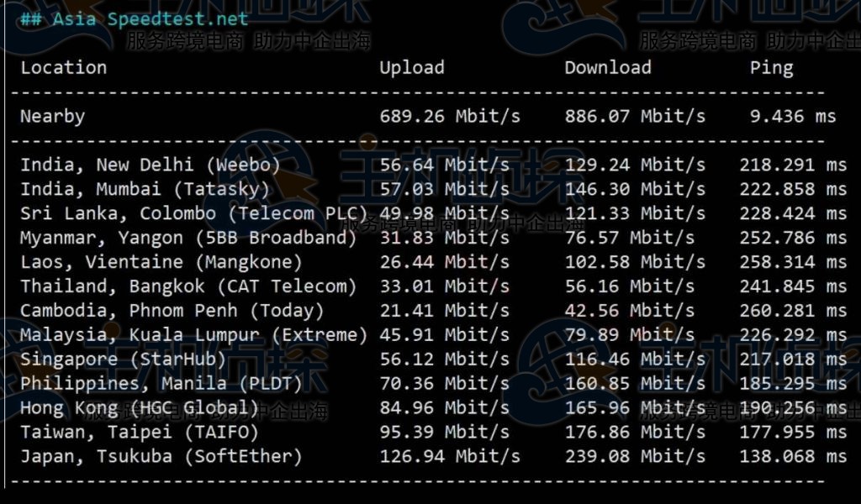Click the Singapore (StarHub) location text

pos(124,360)
